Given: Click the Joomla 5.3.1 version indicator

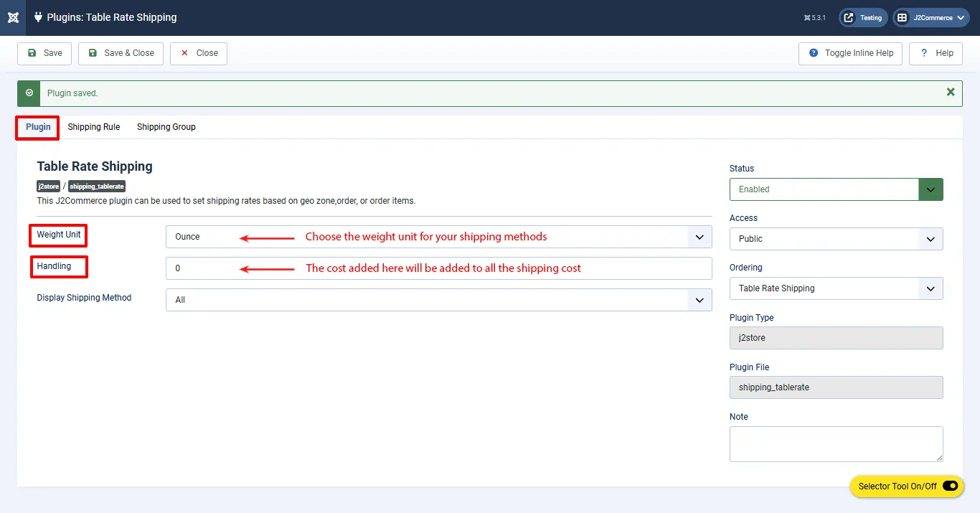Looking at the screenshot, I should [815, 18].
